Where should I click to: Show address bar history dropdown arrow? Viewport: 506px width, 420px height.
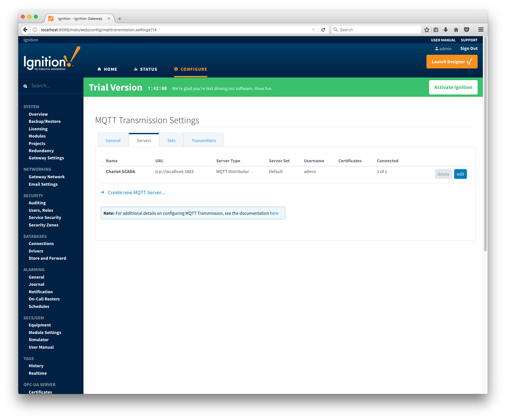coord(313,30)
